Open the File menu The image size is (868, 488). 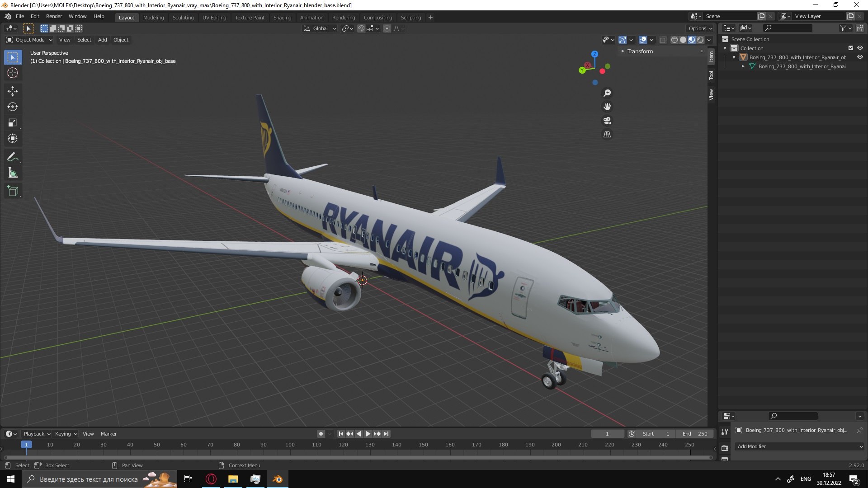(20, 16)
